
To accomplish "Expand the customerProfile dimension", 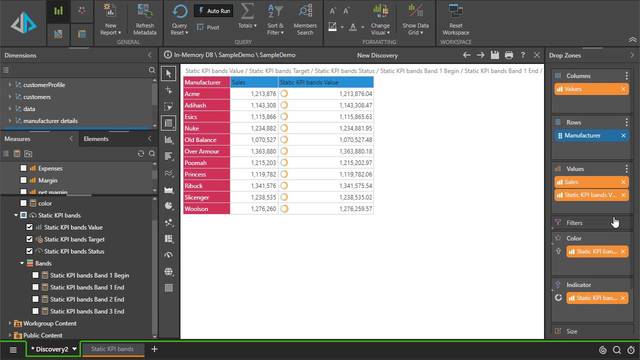I will tap(10, 85).
